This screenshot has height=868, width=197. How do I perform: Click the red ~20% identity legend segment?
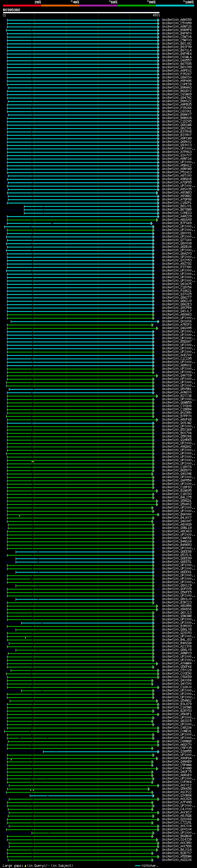click(22, 6)
